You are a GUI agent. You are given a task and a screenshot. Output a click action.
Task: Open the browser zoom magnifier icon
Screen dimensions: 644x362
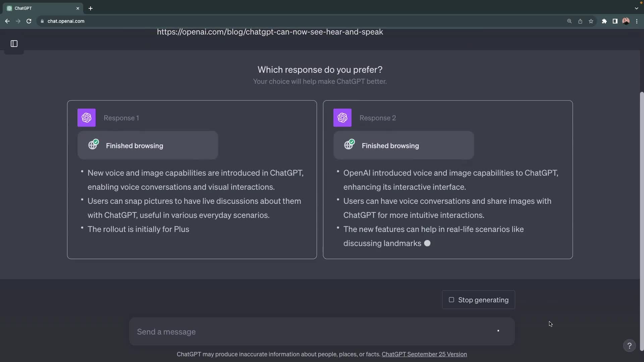tap(569, 21)
